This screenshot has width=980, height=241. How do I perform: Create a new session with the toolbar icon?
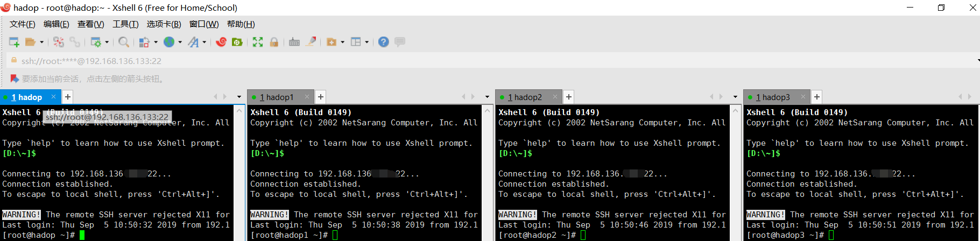[x=15, y=42]
